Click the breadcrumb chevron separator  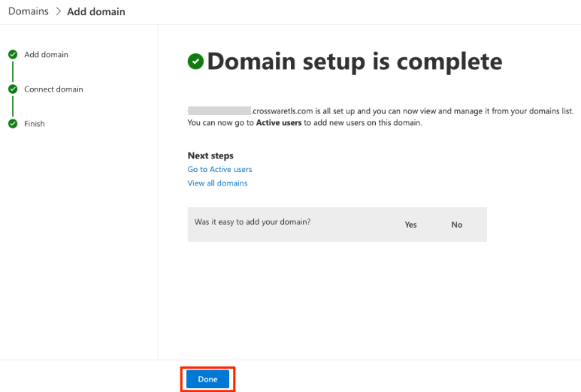[x=58, y=12]
